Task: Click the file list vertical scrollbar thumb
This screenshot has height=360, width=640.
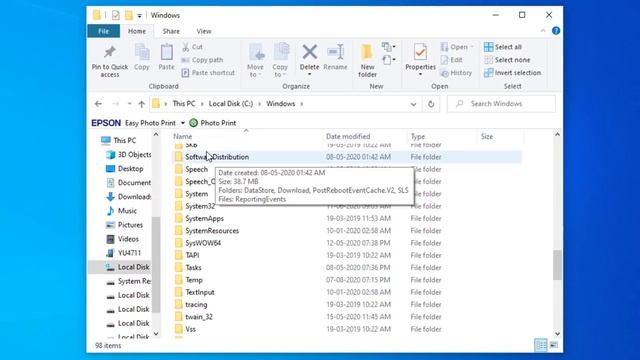Action: point(557,265)
